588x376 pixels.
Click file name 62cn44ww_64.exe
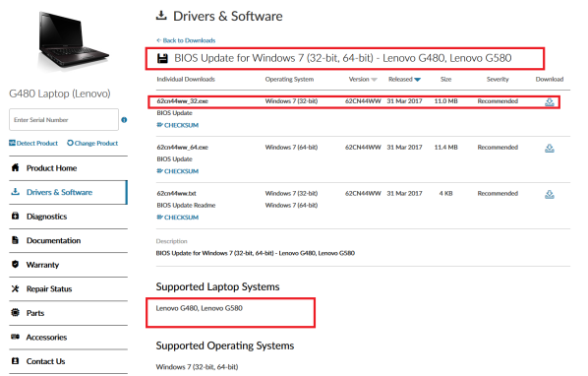(182, 147)
